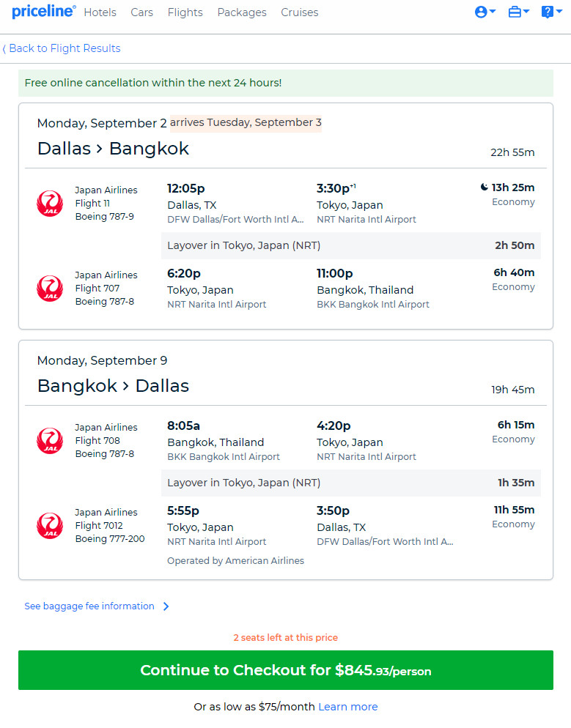Click the overnight moon icon beside 13h 25m
571x728 pixels.
pos(484,187)
